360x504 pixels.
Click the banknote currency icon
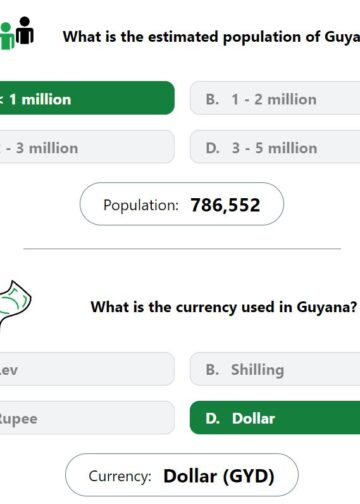pyautogui.click(x=15, y=302)
